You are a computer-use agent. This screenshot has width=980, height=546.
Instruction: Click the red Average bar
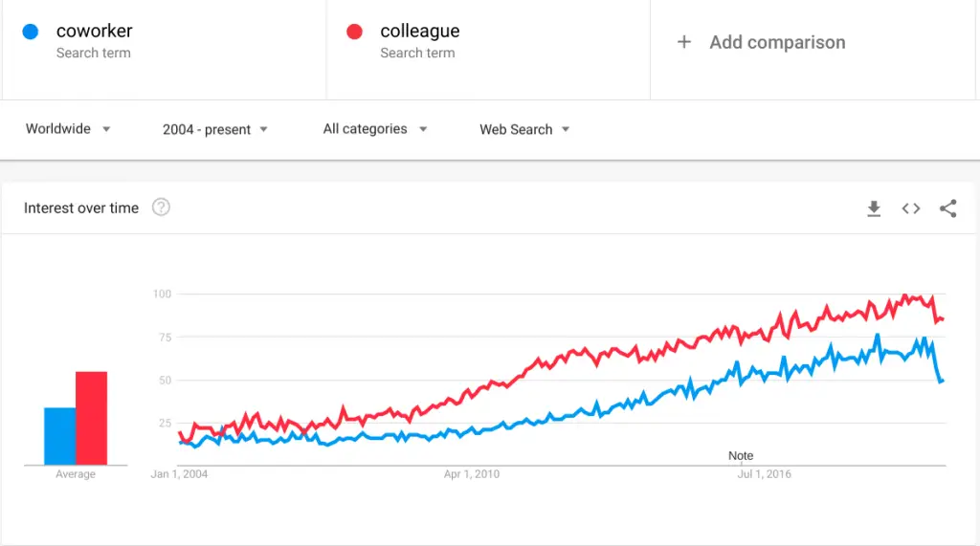click(91, 418)
